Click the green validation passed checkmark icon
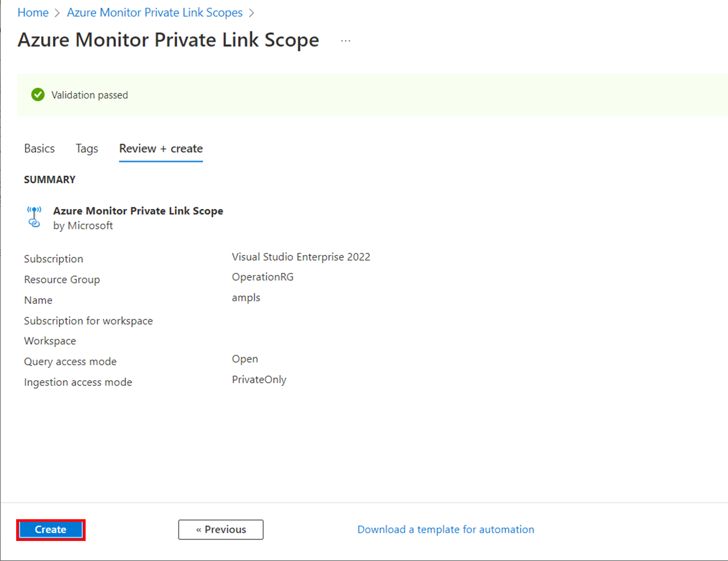The height and width of the screenshot is (561, 728). click(x=37, y=95)
